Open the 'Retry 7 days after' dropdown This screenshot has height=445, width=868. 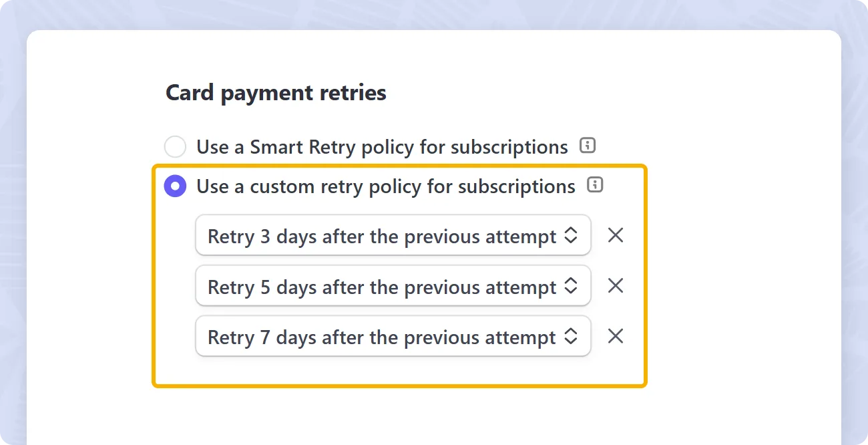[393, 336]
